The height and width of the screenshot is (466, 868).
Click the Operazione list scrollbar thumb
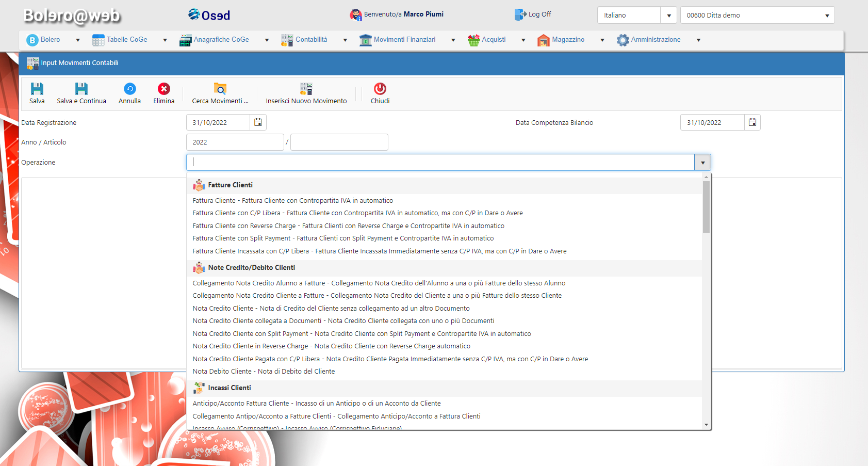(706, 206)
